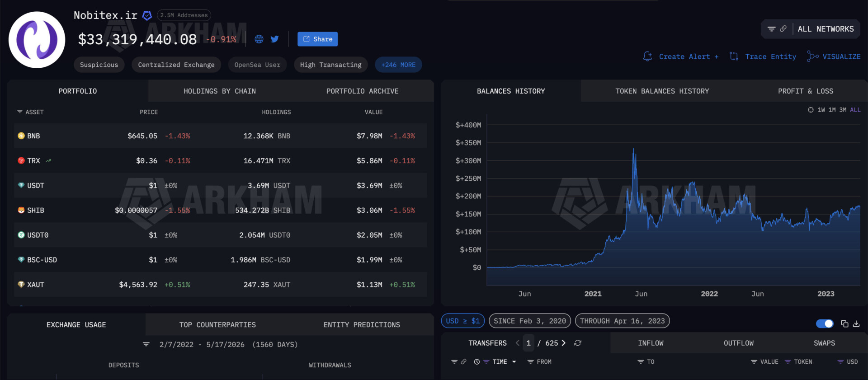Click Create Alert +
The image size is (868, 380).
click(681, 56)
